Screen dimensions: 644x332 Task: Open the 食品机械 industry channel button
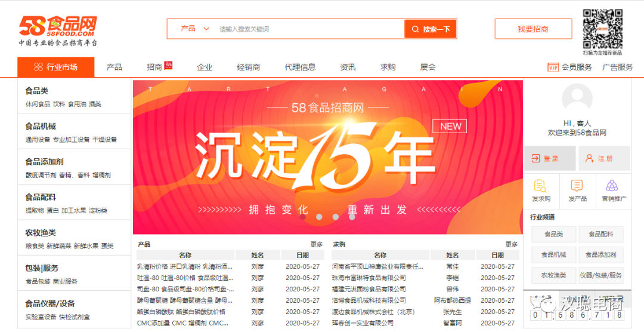[x=553, y=254]
